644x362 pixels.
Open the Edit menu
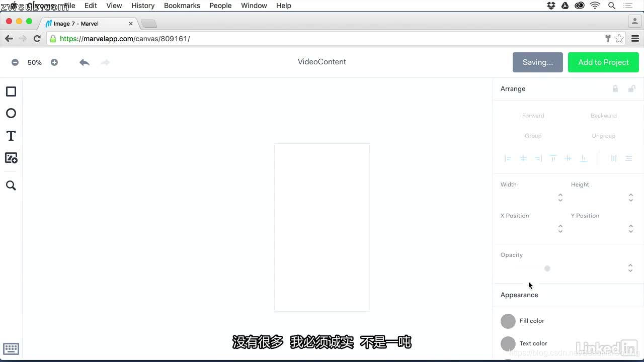[x=91, y=6]
